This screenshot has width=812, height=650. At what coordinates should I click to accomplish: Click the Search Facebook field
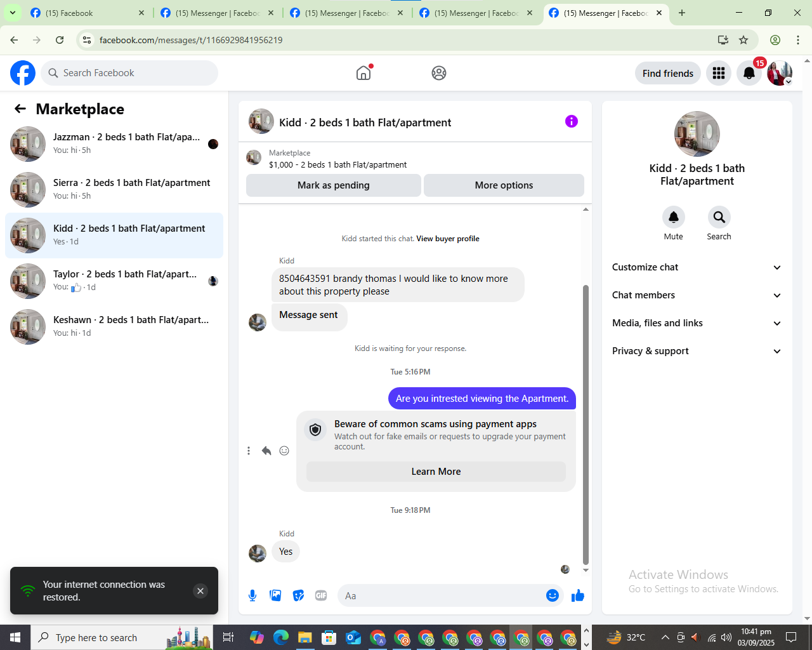click(129, 73)
